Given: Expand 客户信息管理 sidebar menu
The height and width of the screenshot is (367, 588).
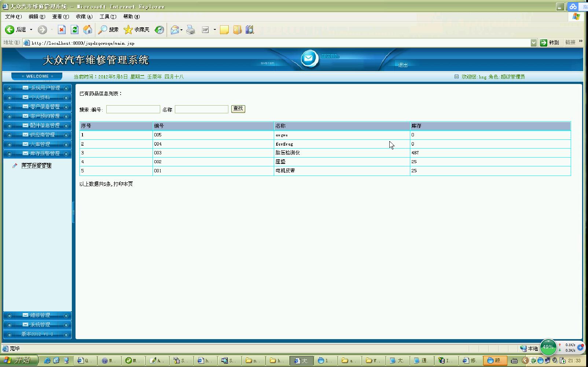Looking at the screenshot, I should [37, 107].
